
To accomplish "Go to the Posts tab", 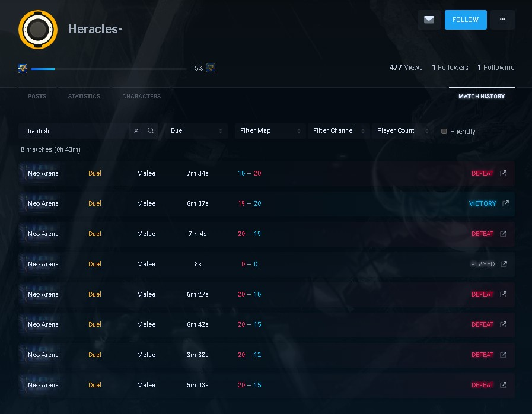I will (37, 97).
